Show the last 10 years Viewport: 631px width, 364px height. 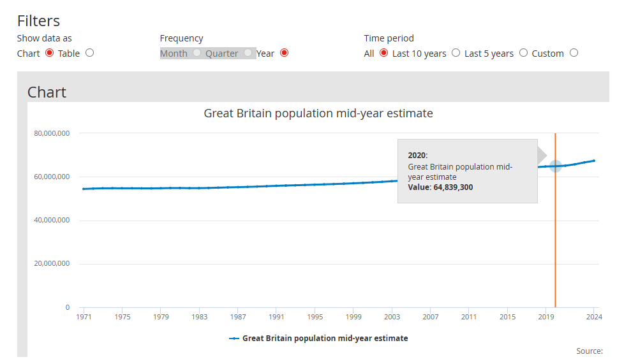pos(456,53)
